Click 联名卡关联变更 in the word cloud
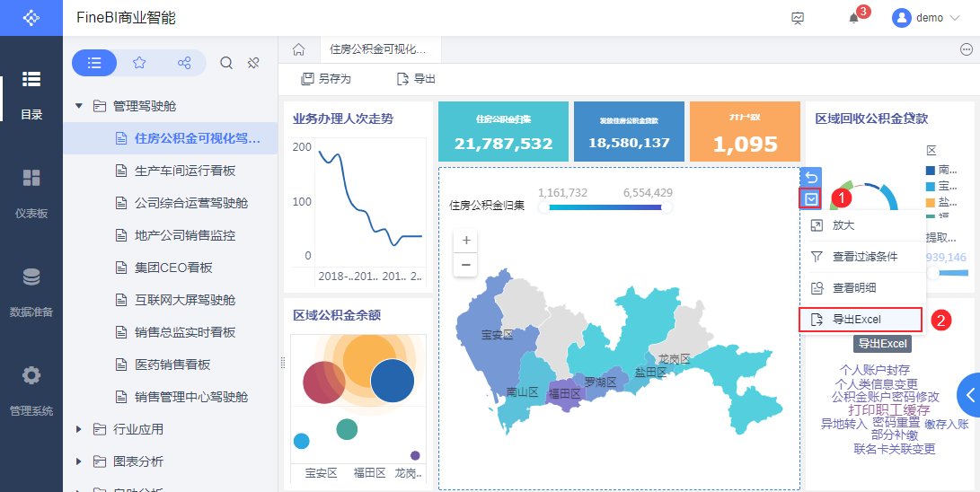This screenshot has width=980, height=492. coord(895,448)
